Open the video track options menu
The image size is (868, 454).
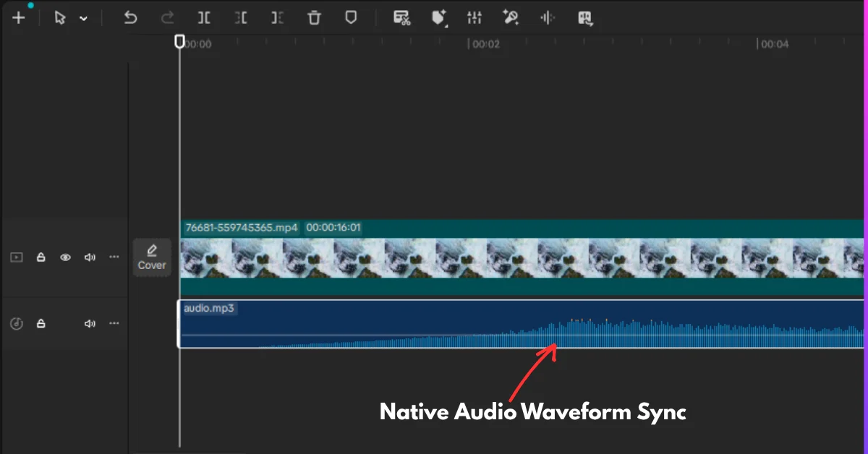[114, 257]
